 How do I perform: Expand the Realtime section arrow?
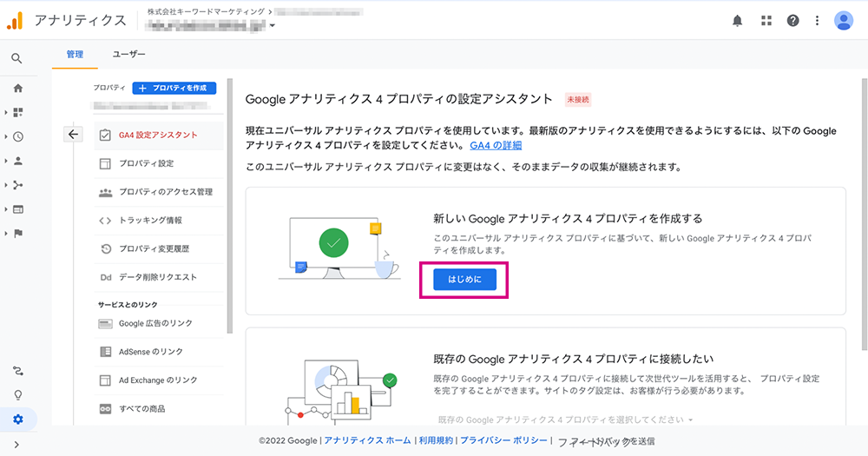coord(5,137)
